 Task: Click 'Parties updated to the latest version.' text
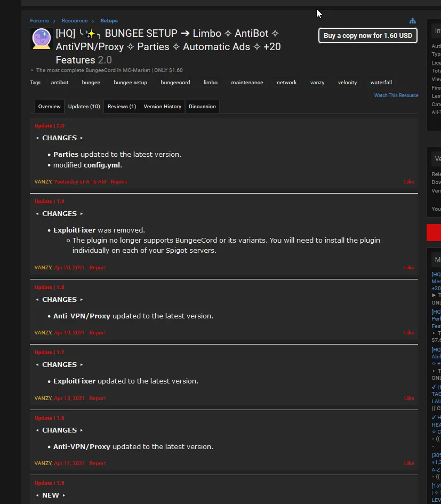[117, 155]
